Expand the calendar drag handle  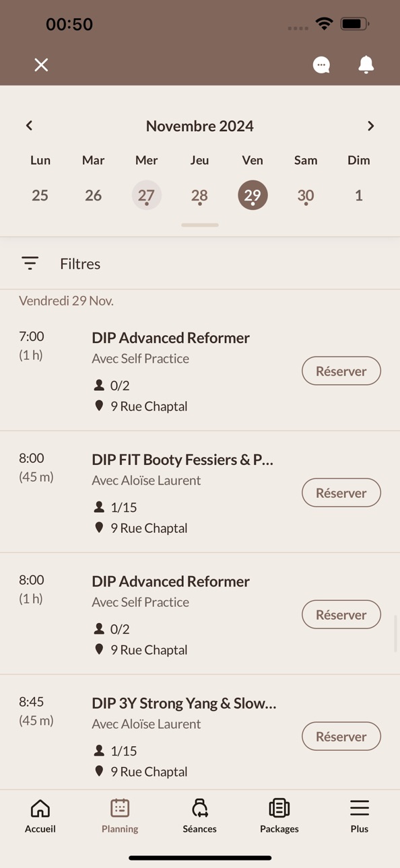pyautogui.click(x=200, y=225)
